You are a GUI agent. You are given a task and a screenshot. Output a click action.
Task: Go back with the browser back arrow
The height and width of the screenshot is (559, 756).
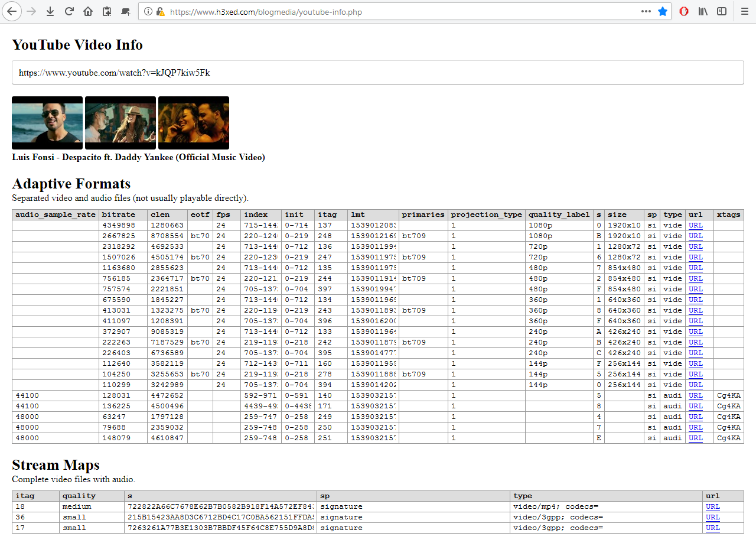(11, 11)
